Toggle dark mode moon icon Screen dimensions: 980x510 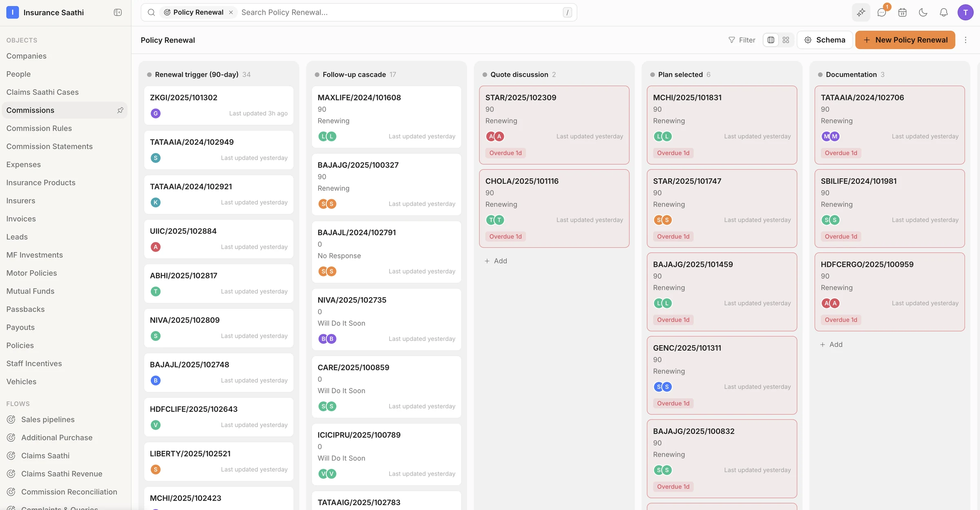(x=923, y=12)
